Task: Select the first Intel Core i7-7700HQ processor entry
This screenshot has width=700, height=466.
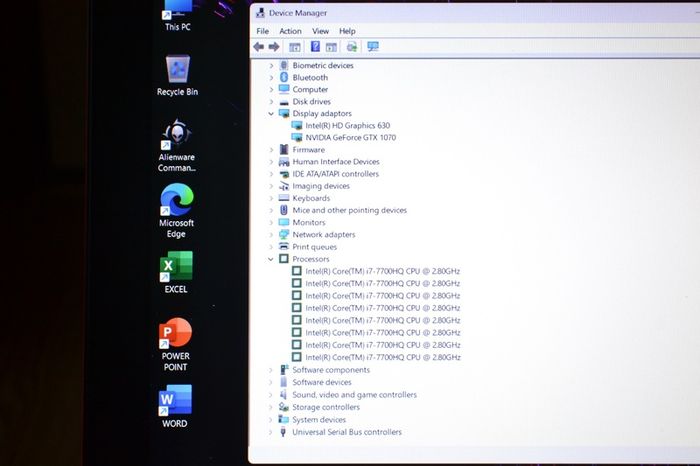Action: pyautogui.click(x=383, y=271)
